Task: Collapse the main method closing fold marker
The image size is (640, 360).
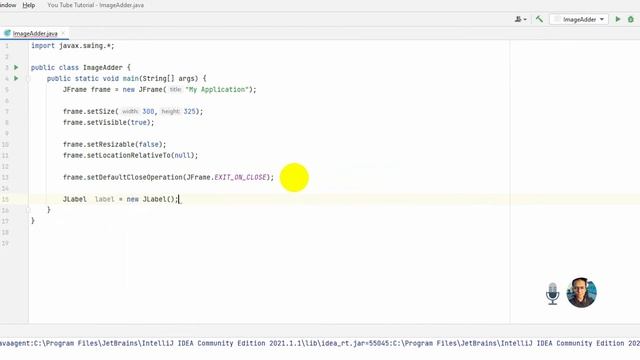Action: point(28,210)
